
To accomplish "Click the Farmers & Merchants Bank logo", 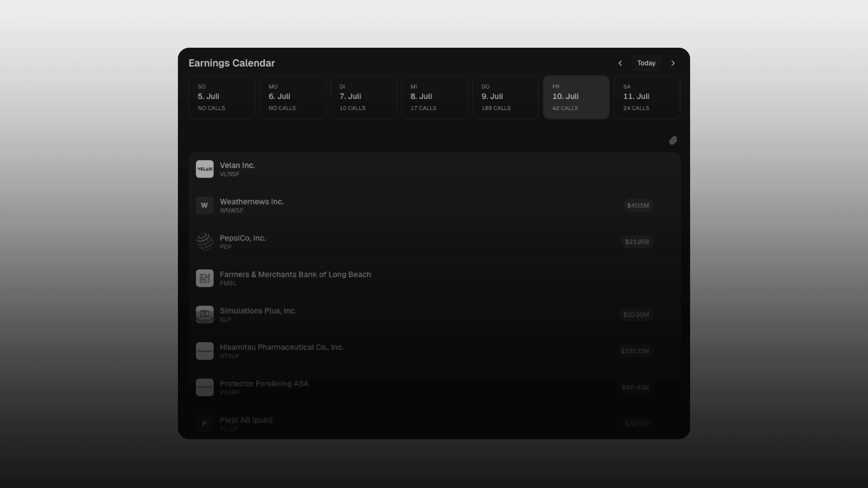I will pyautogui.click(x=205, y=278).
